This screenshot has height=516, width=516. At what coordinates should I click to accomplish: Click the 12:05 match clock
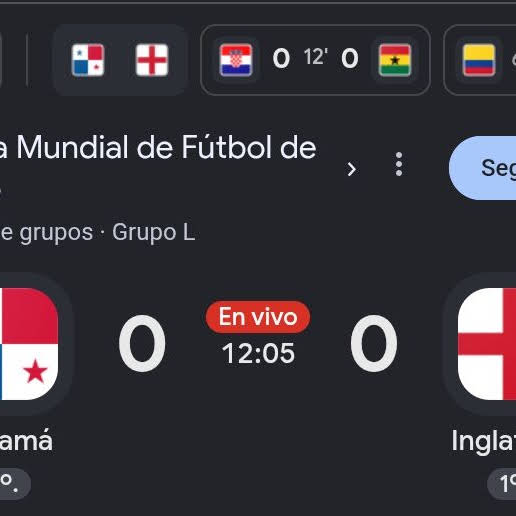[x=258, y=353]
